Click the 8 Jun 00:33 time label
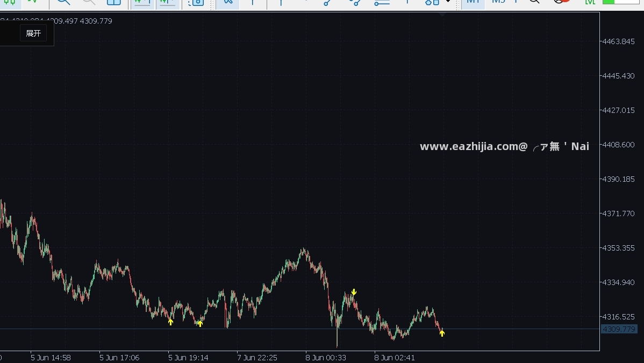The width and height of the screenshot is (644, 363). (x=326, y=358)
